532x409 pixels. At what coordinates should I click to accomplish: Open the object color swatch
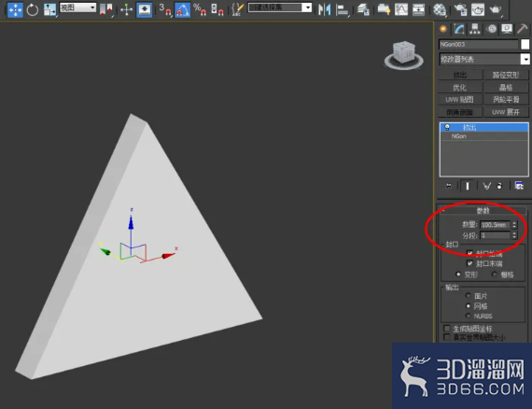[525, 45]
